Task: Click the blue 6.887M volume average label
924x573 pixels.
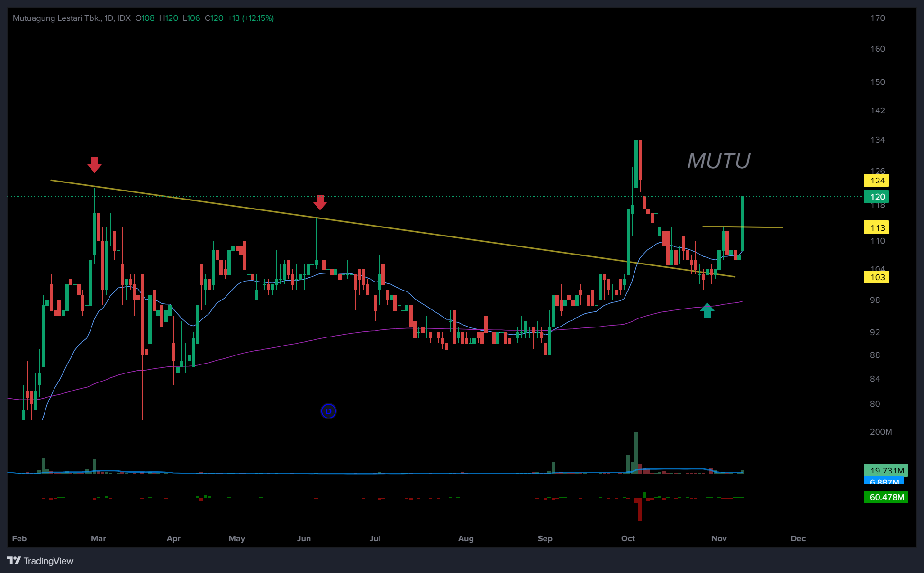Action: [884, 482]
